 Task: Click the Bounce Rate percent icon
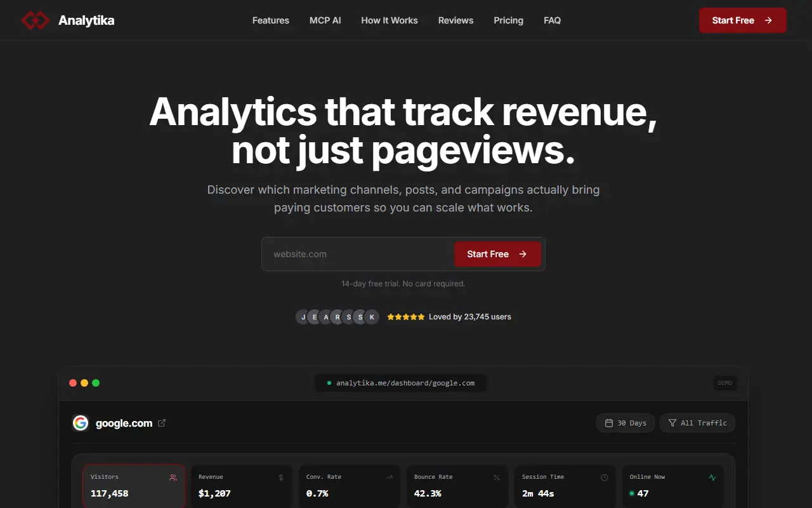pyautogui.click(x=497, y=478)
